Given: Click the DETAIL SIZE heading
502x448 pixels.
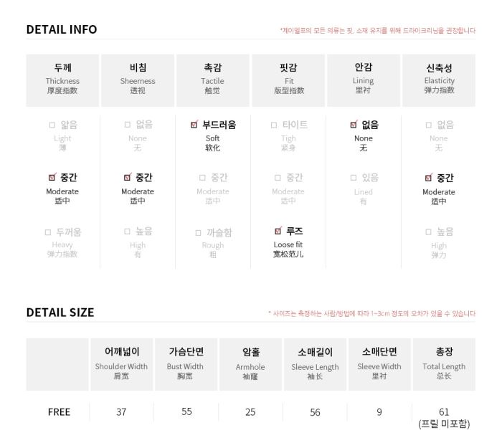Looking at the screenshot, I should 60,313.
